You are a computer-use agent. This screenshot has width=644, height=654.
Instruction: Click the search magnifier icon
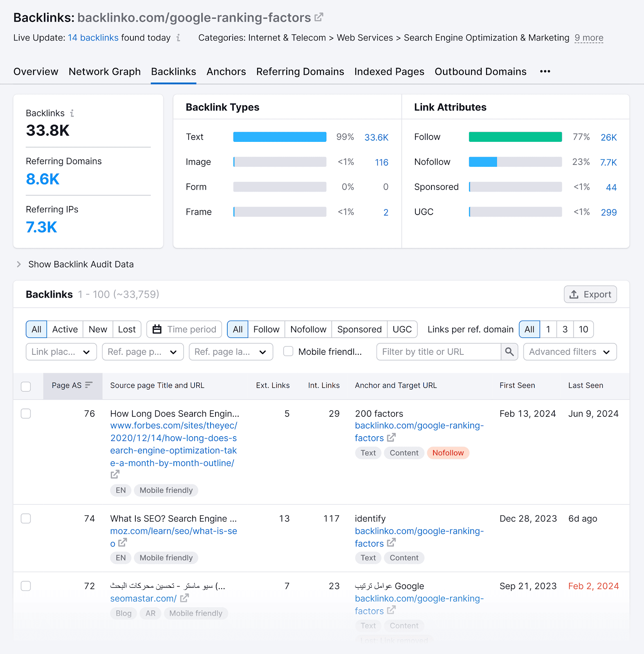(x=509, y=352)
